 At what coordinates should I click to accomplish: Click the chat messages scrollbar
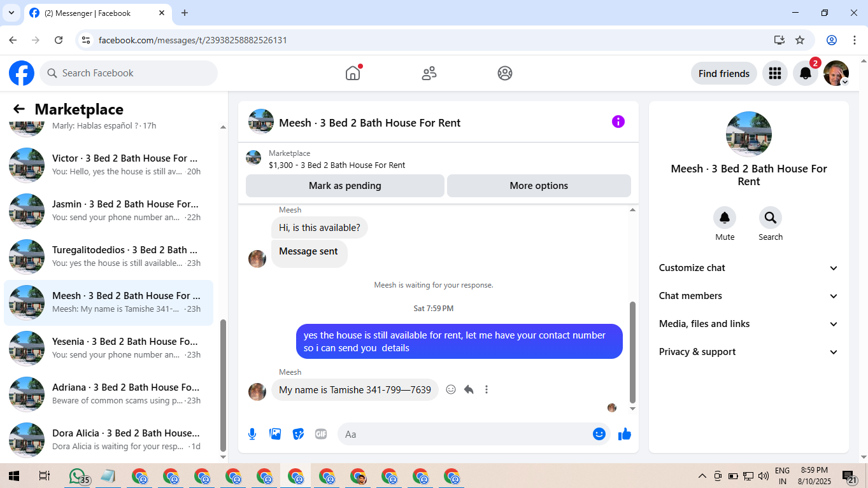click(632, 352)
